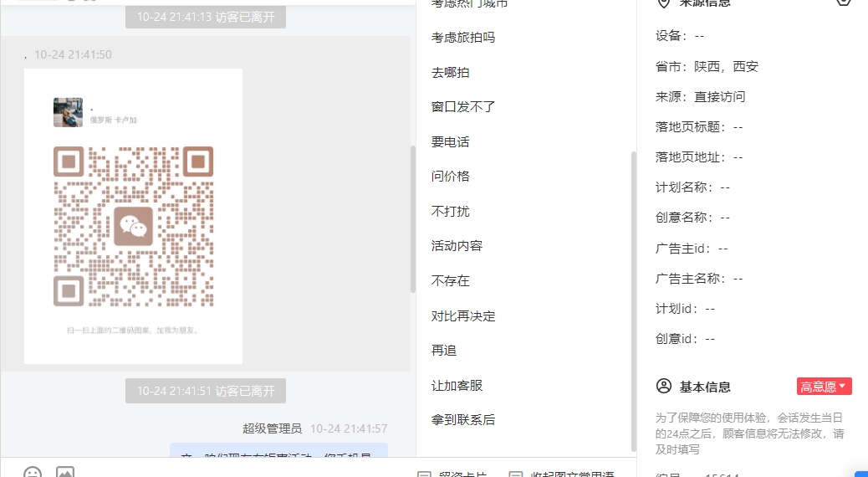The height and width of the screenshot is (477, 868).
Task: Click the 创意id row
Action: pyautogui.click(x=686, y=338)
